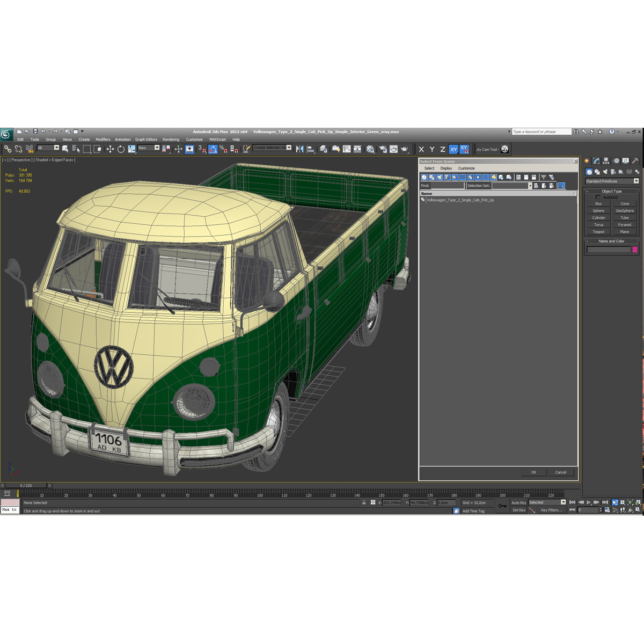Screen dimensions: 644x644
Task: Select the Lights category in Create panel
Action: coord(605,172)
